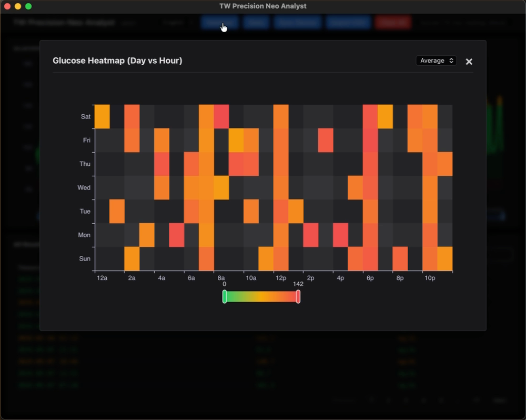Select the yellow Sat 7p heatmap cell
Image resolution: width=526 pixels, height=420 pixels.
[x=385, y=116]
